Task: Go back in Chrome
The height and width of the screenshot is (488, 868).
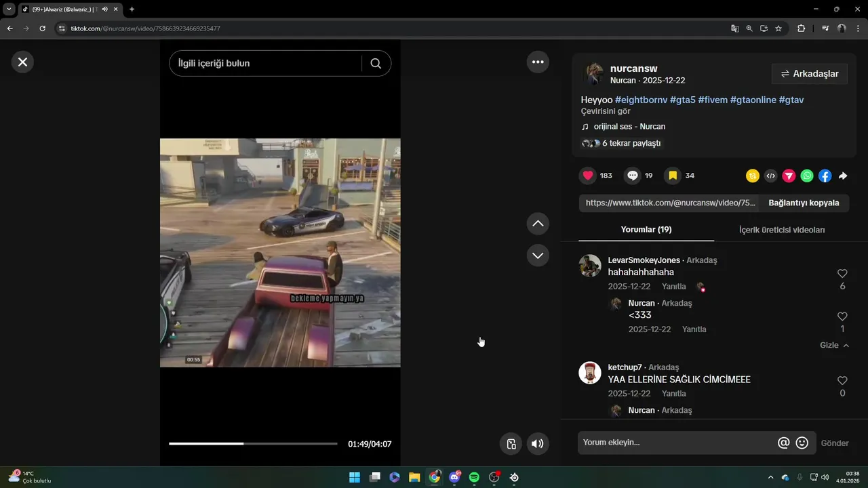Action: (x=9, y=28)
